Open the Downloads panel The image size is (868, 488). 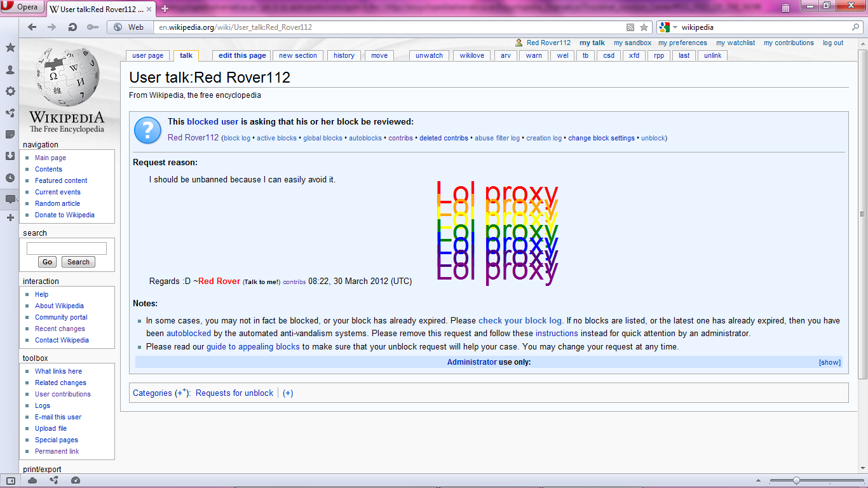pyautogui.click(x=10, y=156)
